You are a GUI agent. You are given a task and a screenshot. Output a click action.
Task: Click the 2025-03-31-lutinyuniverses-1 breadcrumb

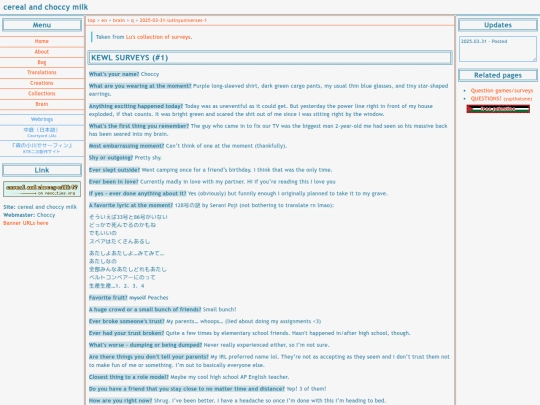(173, 20)
